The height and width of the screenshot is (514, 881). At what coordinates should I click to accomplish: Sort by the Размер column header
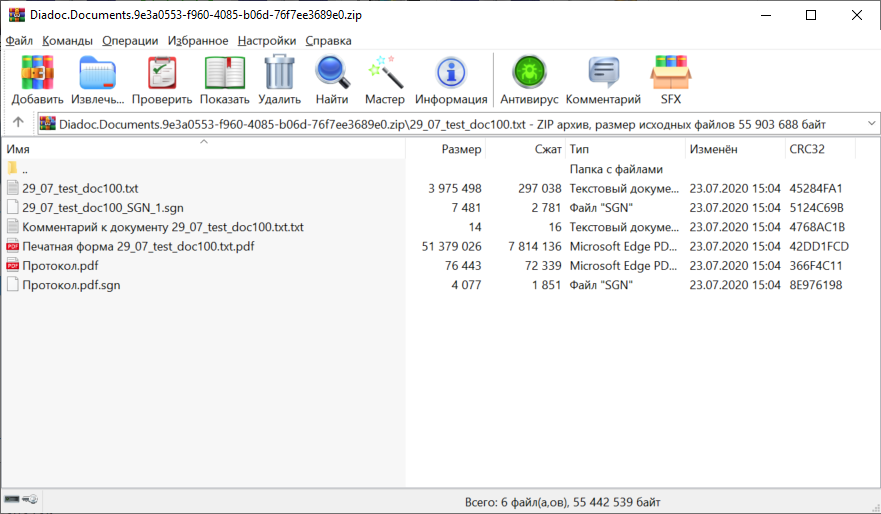pos(446,149)
